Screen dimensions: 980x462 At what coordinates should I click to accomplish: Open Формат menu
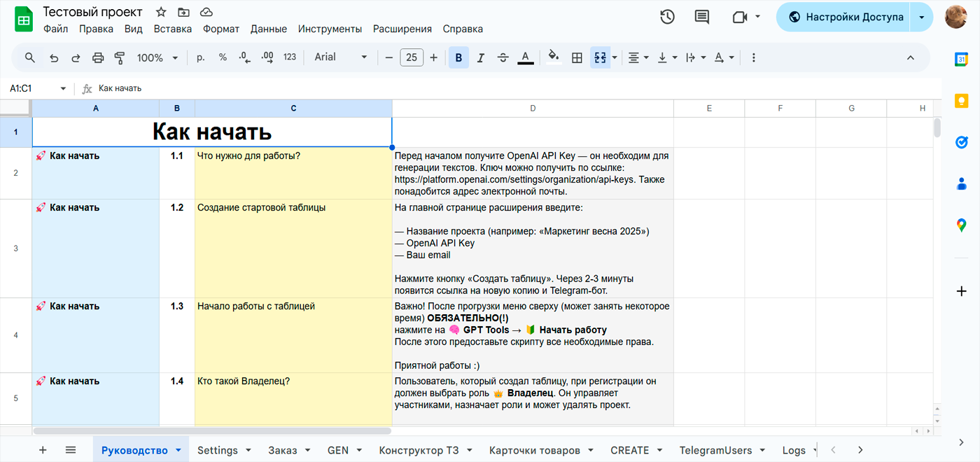click(221, 29)
